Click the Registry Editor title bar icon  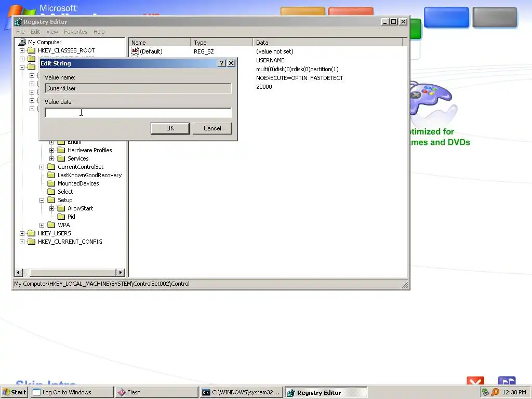pyautogui.click(x=18, y=22)
